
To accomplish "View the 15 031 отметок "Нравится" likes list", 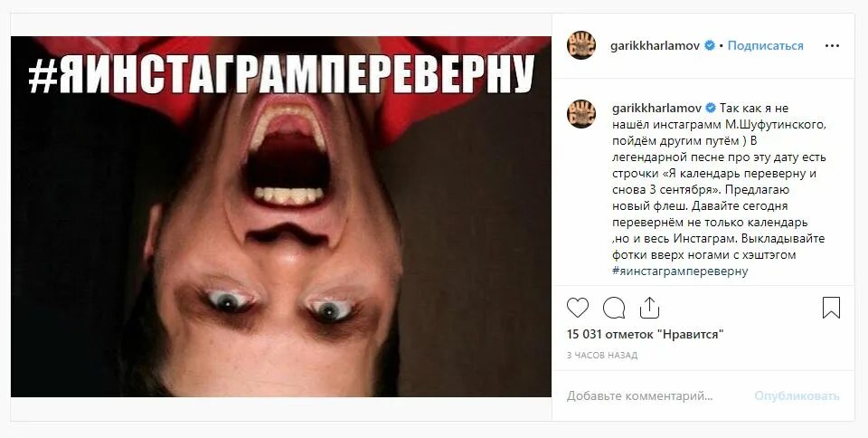I will [x=645, y=335].
